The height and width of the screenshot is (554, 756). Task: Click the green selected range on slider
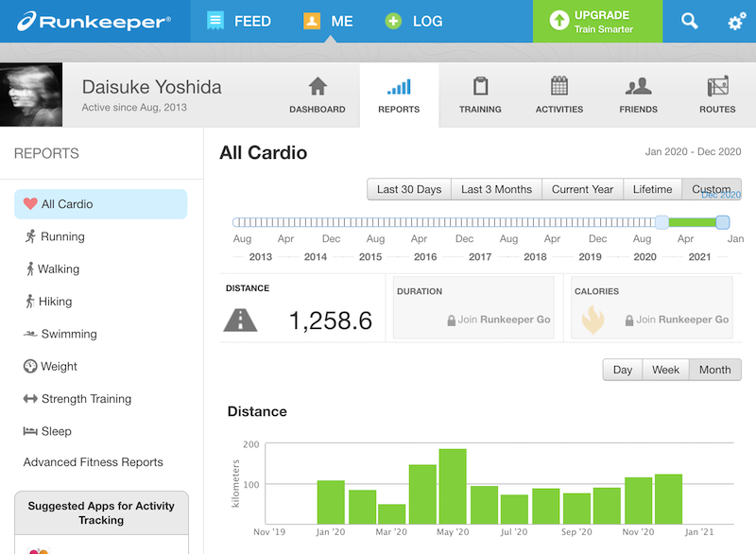click(693, 222)
